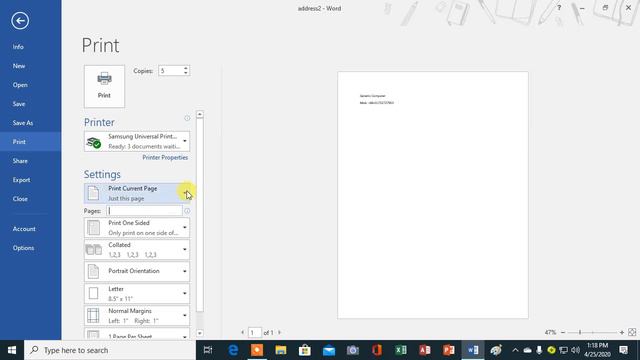Show hidden system tray icons
Image resolution: width=640 pixels, height=360 pixels.
pos(515,350)
